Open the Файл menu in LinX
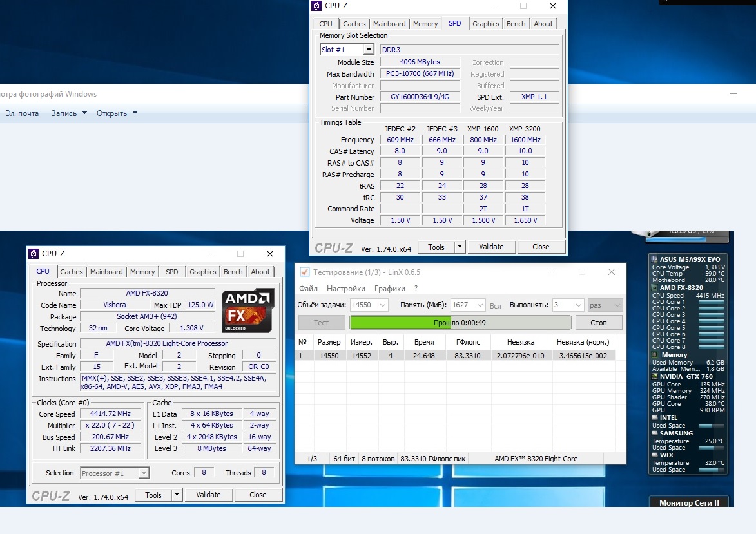 pyautogui.click(x=308, y=288)
